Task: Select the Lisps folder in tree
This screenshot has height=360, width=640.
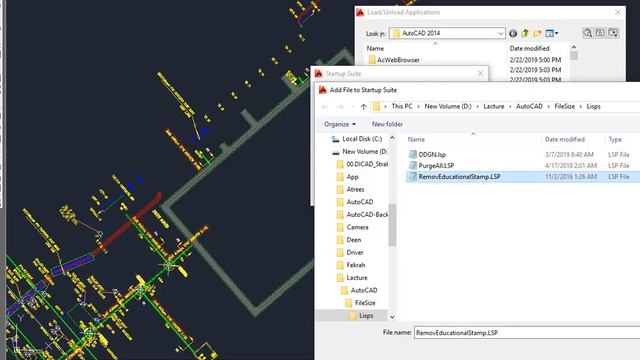Action: (x=361, y=316)
